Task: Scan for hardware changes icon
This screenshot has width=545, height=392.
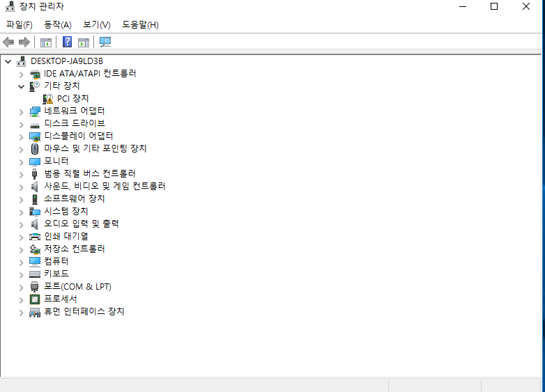Action: click(x=105, y=42)
